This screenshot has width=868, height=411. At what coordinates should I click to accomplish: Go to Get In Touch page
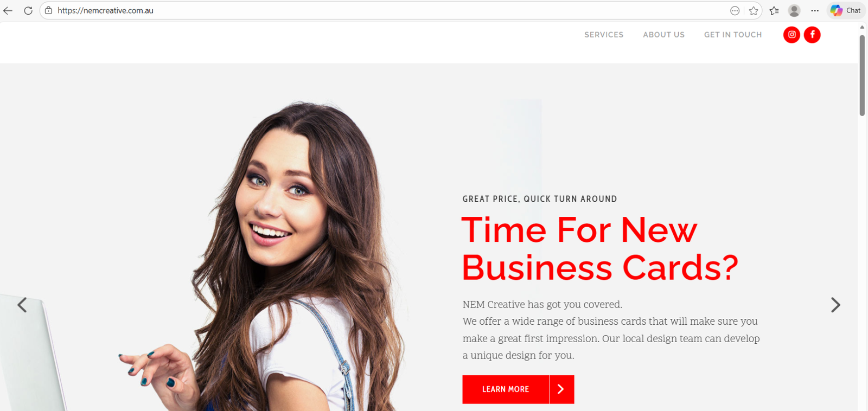click(733, 35)
